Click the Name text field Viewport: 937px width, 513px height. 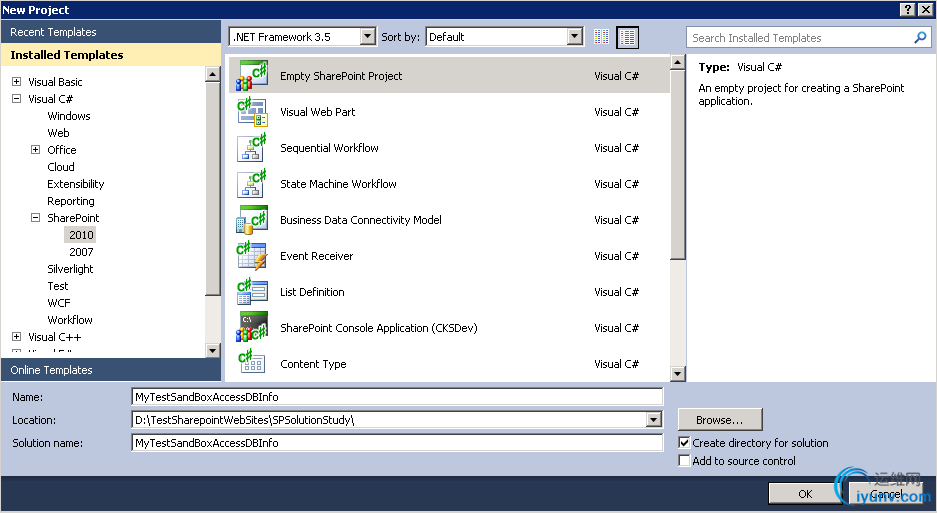pyautogui.click(x=397, y=396)
